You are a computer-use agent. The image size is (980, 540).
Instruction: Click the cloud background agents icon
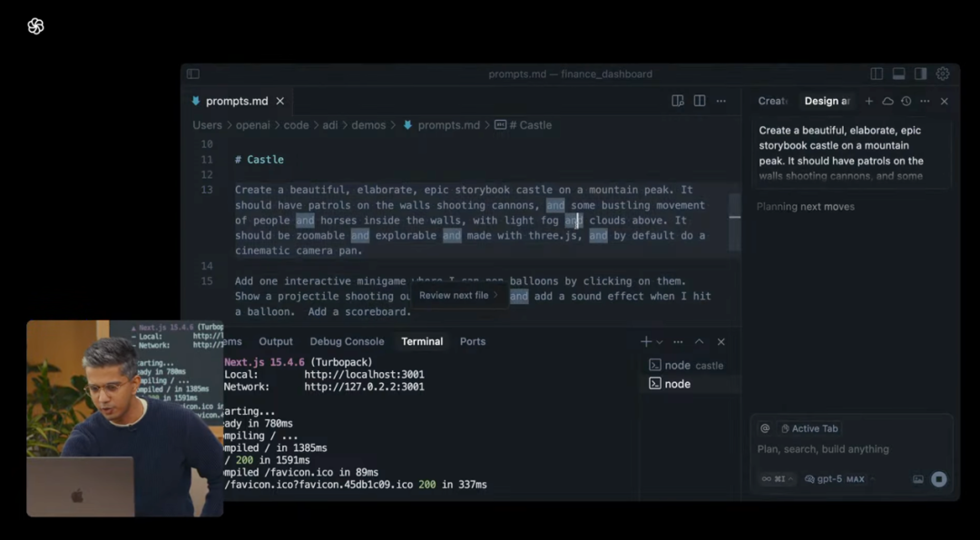[x=887, y=101]
